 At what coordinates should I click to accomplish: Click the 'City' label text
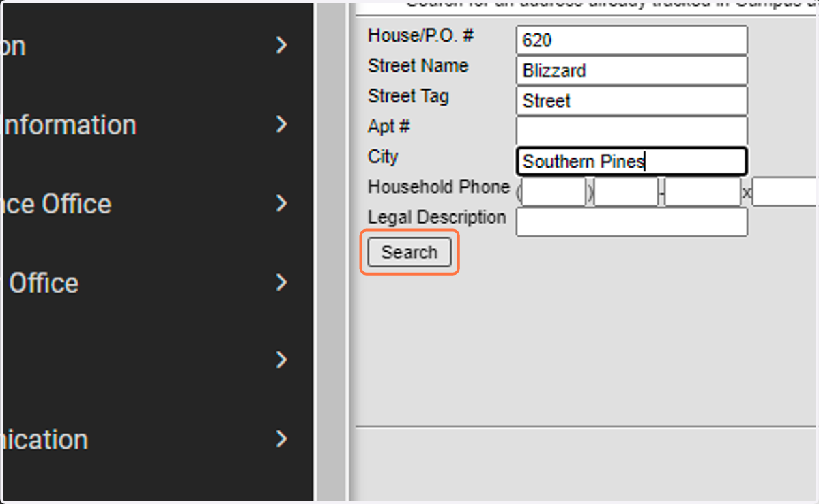point(383,157)
